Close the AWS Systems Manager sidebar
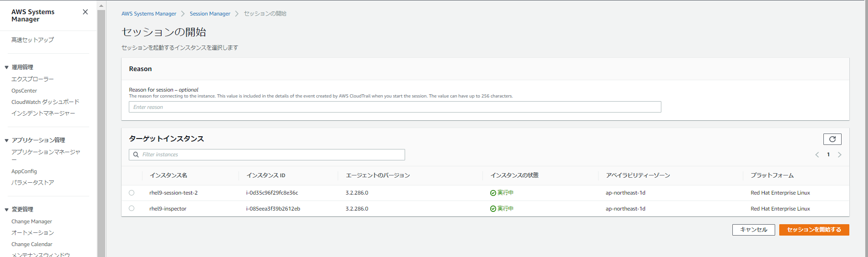Viewport: 868px width, 257px height. (x=85, y=12)
